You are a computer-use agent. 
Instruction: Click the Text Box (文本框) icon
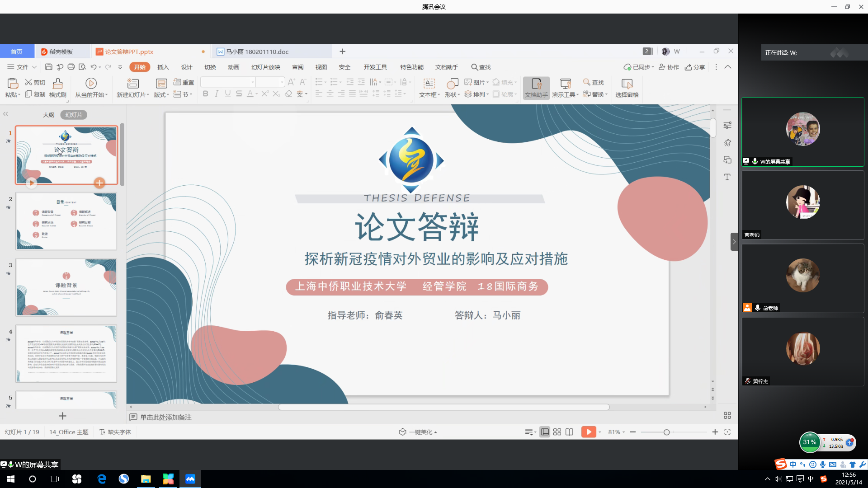pos(429,84)
